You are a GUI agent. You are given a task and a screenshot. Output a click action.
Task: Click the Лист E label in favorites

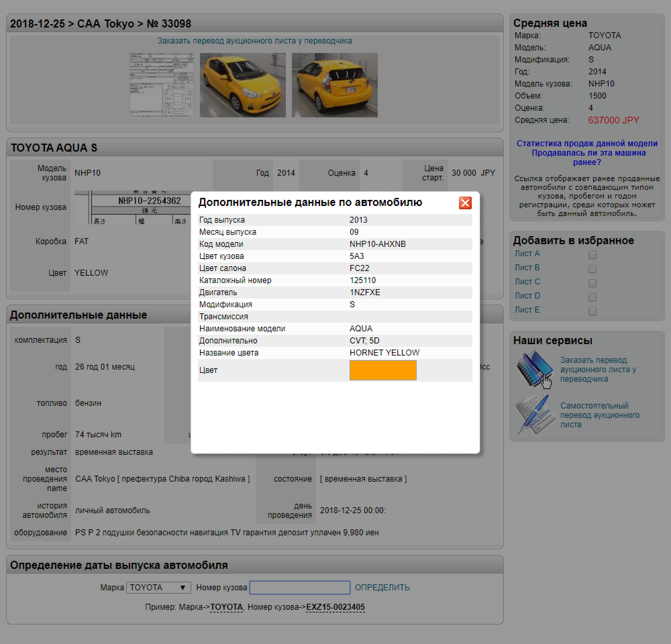click(x=527, y=310)
